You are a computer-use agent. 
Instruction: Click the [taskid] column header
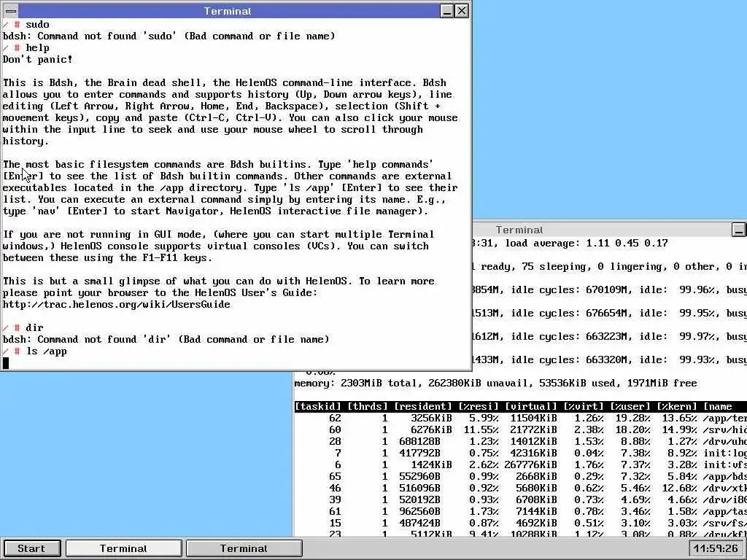[x=318, y=407]
